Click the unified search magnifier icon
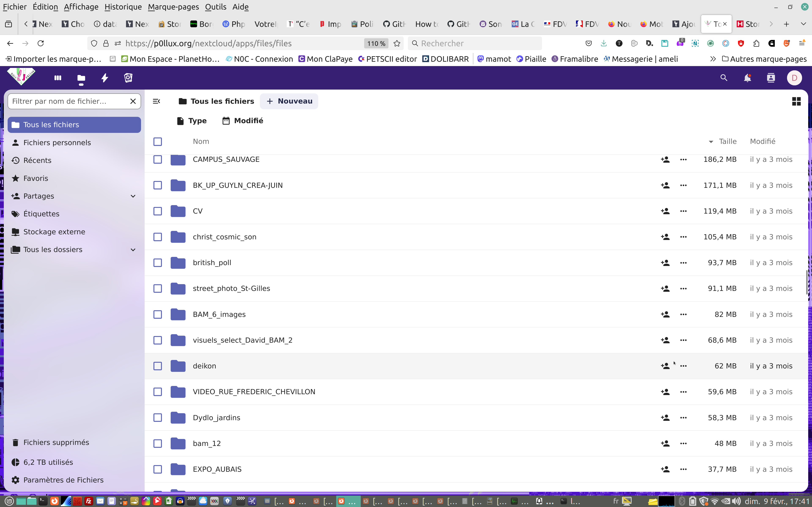This screenshot has height=507, width=812. coord(724,78)
